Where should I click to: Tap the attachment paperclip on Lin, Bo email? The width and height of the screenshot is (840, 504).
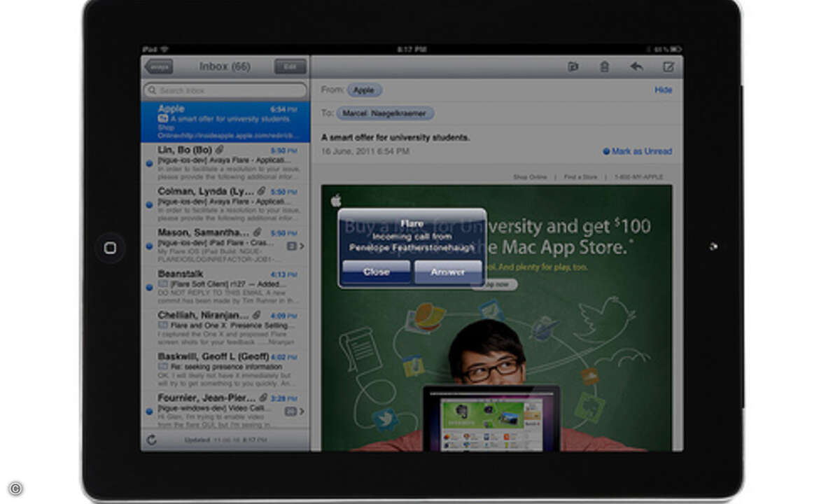tap(219, 150)
